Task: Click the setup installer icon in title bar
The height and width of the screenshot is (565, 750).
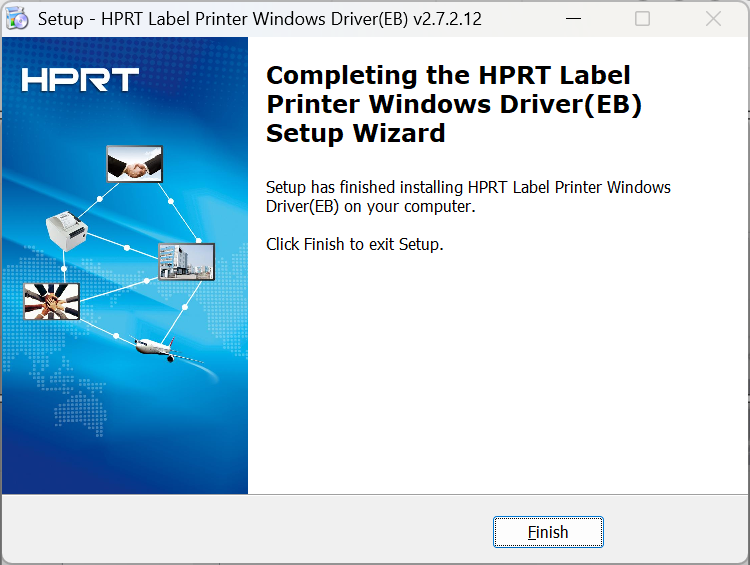Action: pyautogui.click(x=17, y=18)
